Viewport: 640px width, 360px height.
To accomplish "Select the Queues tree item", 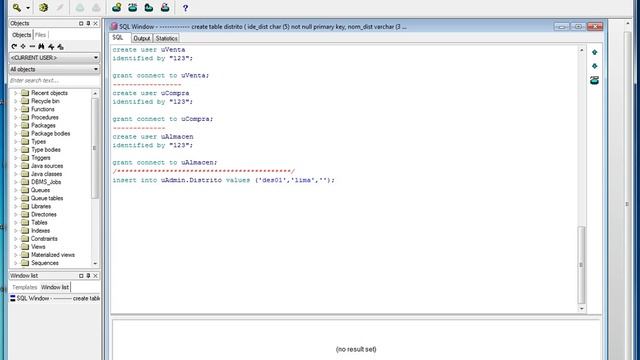I will (x=40, y=190).
